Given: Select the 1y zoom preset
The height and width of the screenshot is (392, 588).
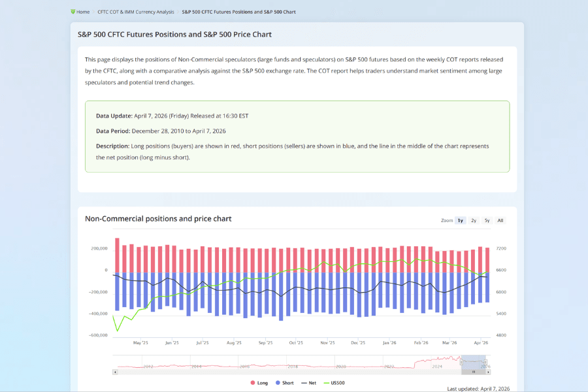Looking at the screenshot, I should pyautogui.click(x=461, y=221).
